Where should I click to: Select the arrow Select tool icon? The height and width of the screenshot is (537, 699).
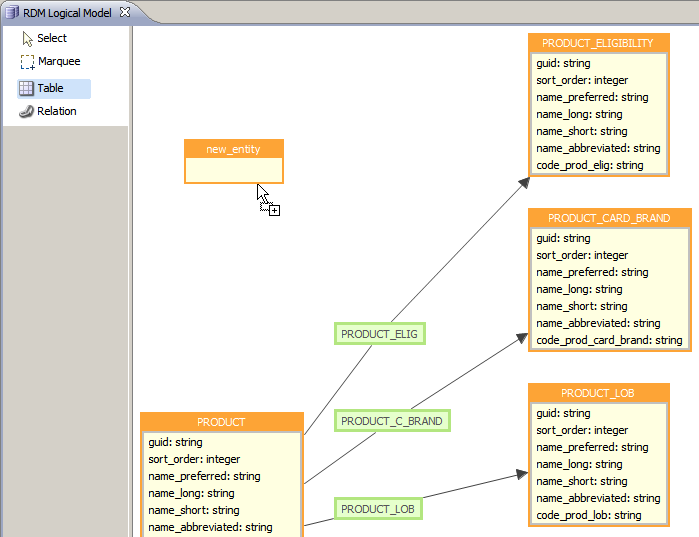[x=27, y=39]
